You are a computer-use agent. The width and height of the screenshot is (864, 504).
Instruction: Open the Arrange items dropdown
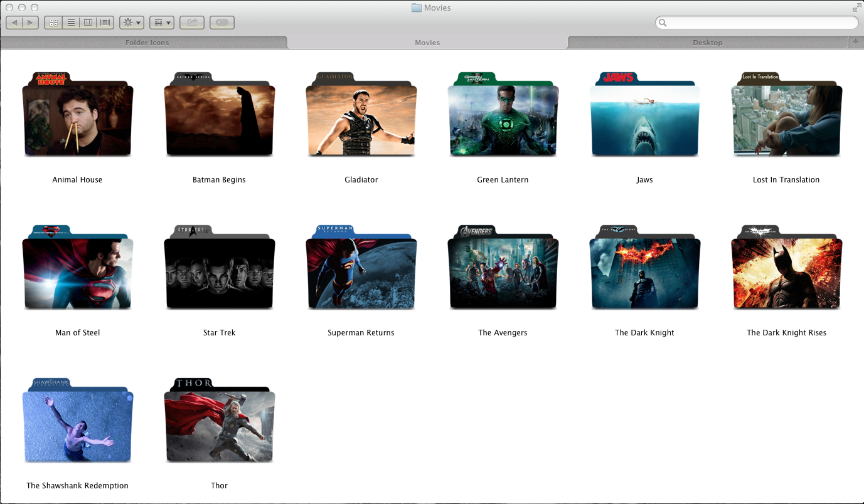pos(162,23)
